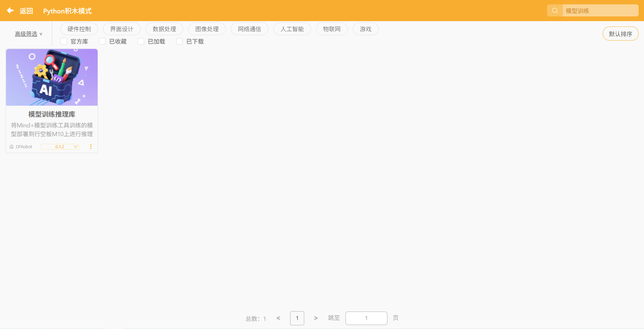Click the DFRobot home icon on card
The height and width of the screenshot is (329, 644).
pyautogui.click(x=12, y=147)
